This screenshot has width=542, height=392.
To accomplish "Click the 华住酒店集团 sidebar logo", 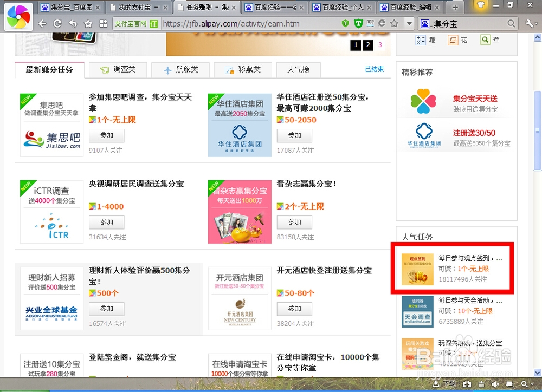I will [x=424, y=135].
